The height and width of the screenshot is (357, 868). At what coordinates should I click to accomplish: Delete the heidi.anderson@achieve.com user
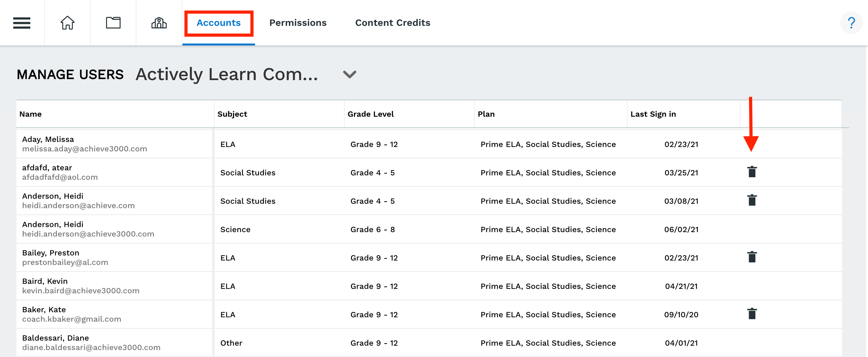[x=752, y=200]
